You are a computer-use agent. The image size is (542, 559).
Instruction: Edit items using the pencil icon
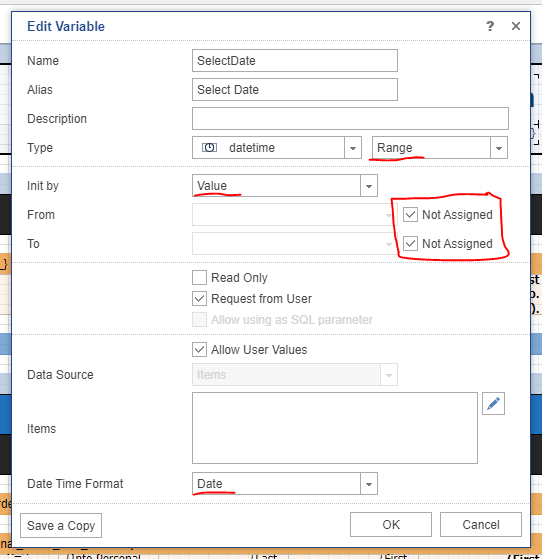point(493,404)
